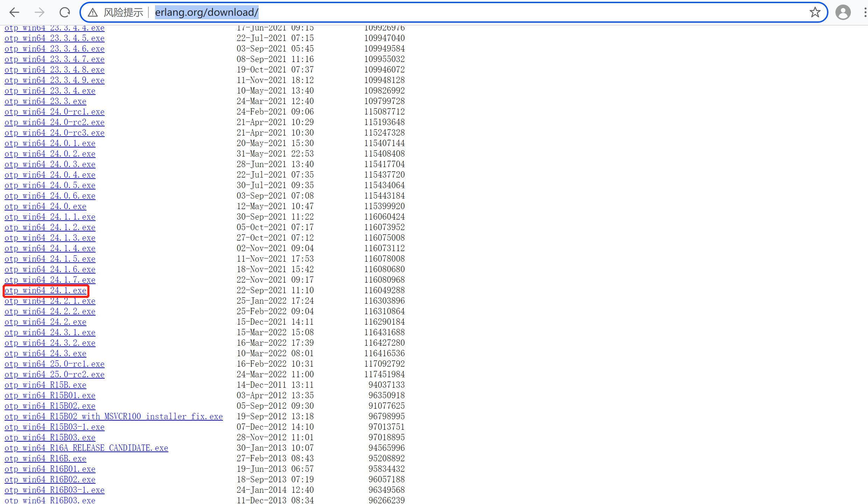This screenshot has height=504, width=868.
Task: Open the otp_win64_R15B03.exe link
Action: (50, 437)
